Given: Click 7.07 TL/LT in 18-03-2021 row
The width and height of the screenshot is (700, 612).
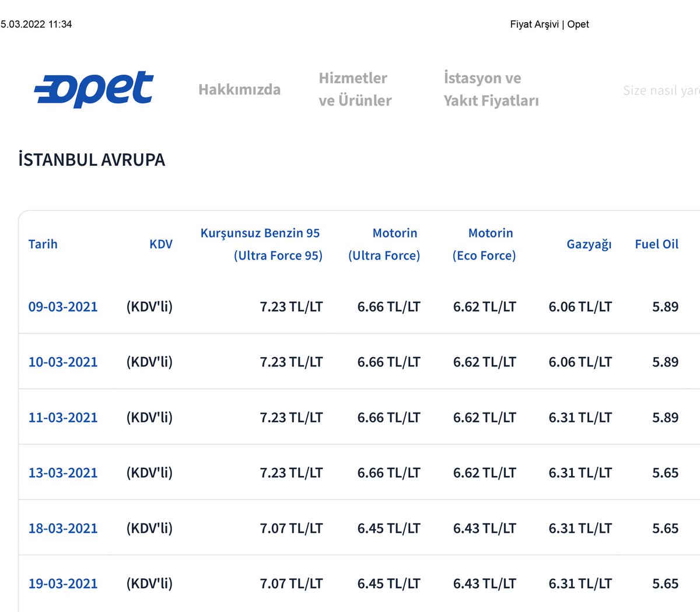Looking at the screenshot, I should (291, 528).
